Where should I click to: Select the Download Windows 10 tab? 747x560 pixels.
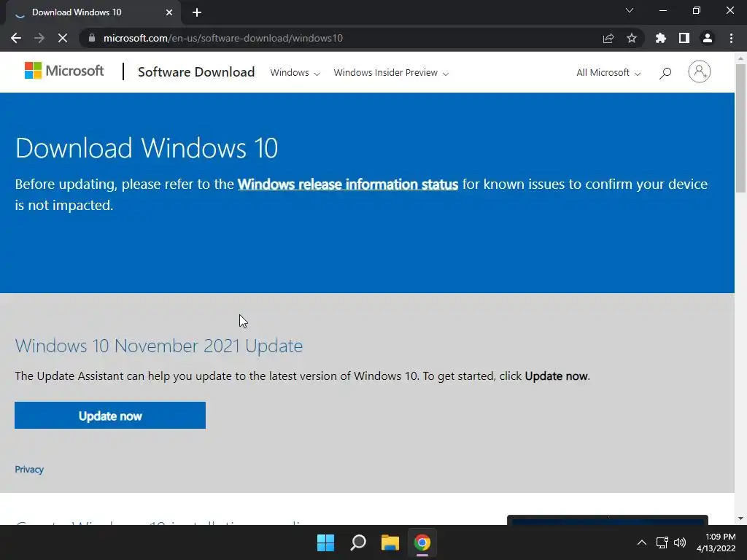coord(93,12)
